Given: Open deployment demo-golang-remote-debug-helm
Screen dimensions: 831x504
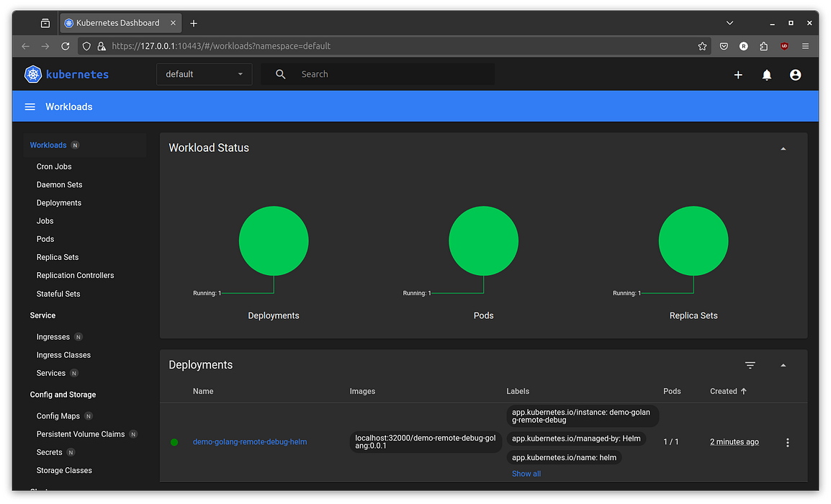Looking at the screenshot, I should (249, 441).
